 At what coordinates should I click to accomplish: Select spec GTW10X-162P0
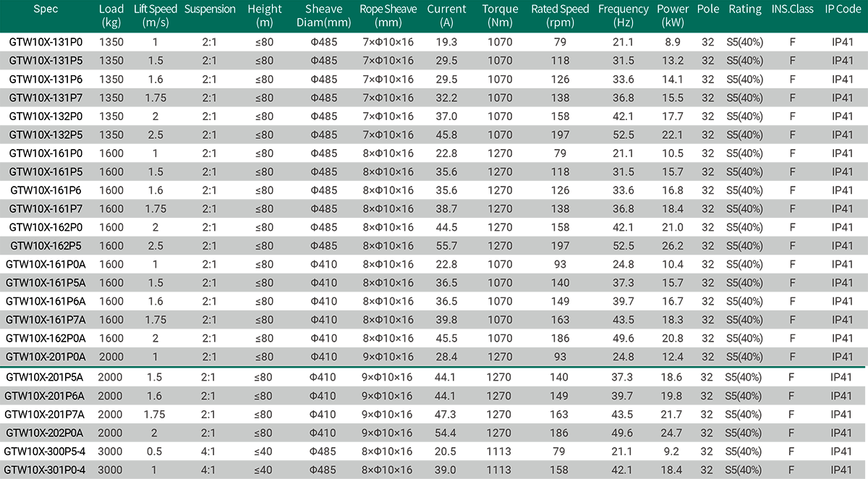click(x=46, y=227)
